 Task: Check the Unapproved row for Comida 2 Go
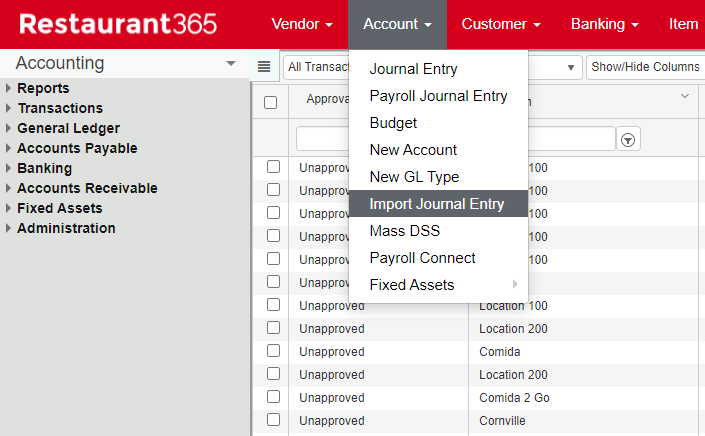tap(273, 397)
